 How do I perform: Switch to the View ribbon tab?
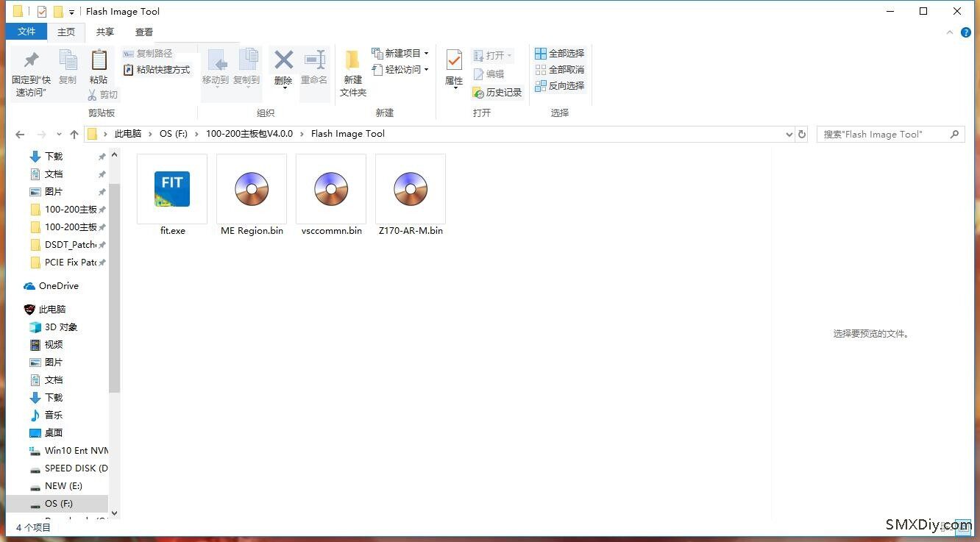pos(144,32)
